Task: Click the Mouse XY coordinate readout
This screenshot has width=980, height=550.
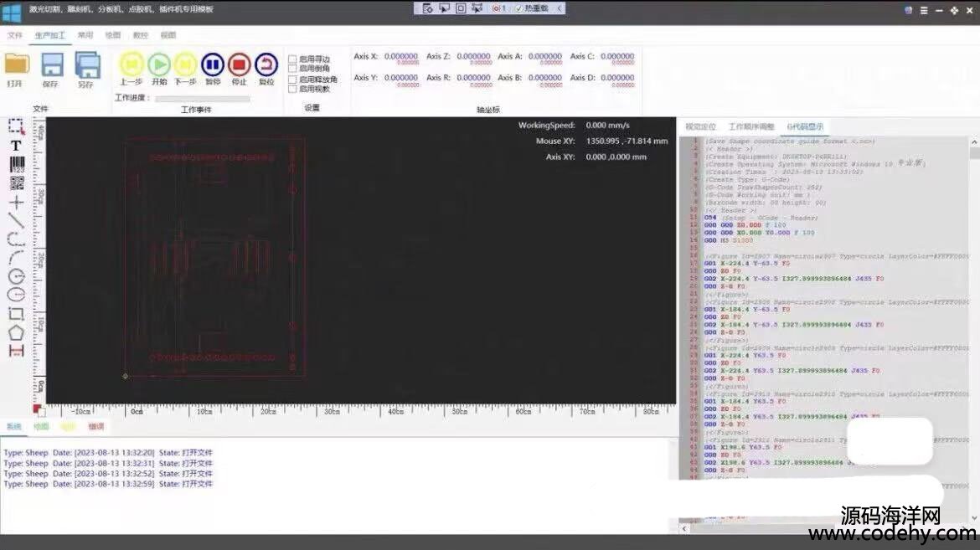Action: (627, 141)
